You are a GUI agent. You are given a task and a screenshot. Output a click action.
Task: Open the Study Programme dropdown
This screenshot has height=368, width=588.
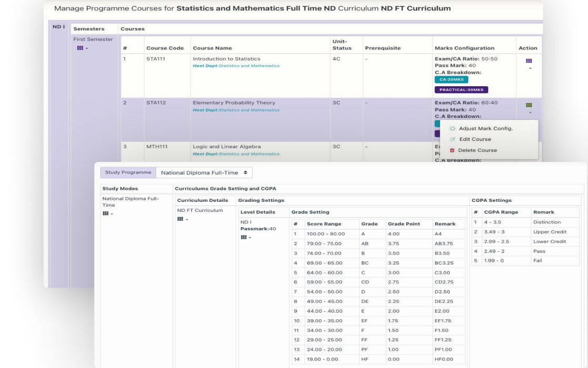(x=204, y=172)
